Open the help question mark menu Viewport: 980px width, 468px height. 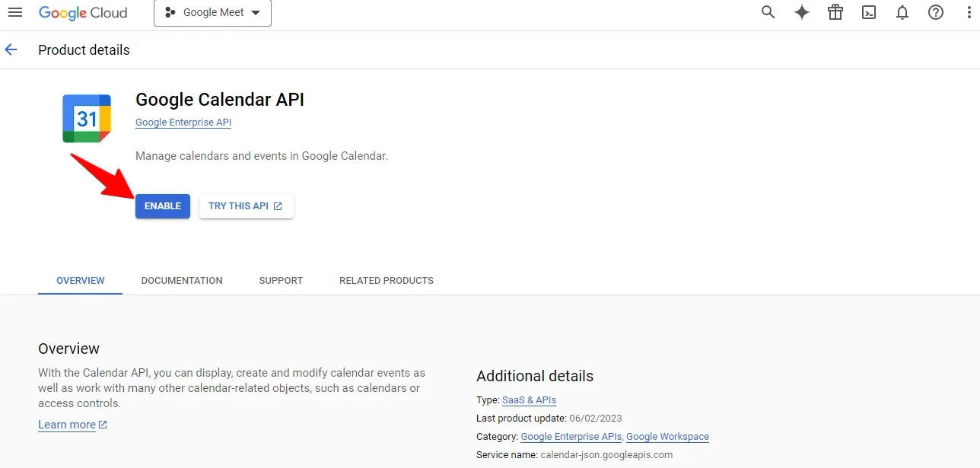tap(936, 12)
